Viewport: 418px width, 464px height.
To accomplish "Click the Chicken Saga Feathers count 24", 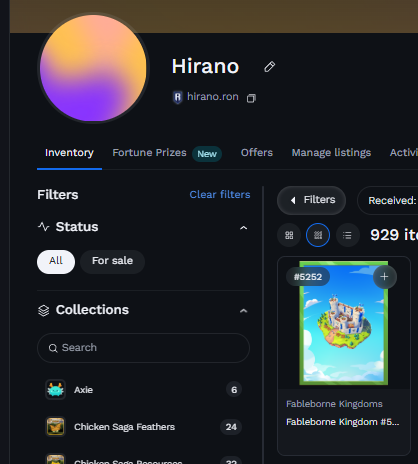I will click(x=231, y=427).
